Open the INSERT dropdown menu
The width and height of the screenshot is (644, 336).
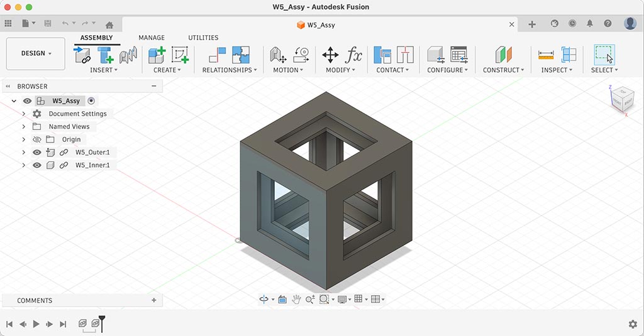click(104, 70)
